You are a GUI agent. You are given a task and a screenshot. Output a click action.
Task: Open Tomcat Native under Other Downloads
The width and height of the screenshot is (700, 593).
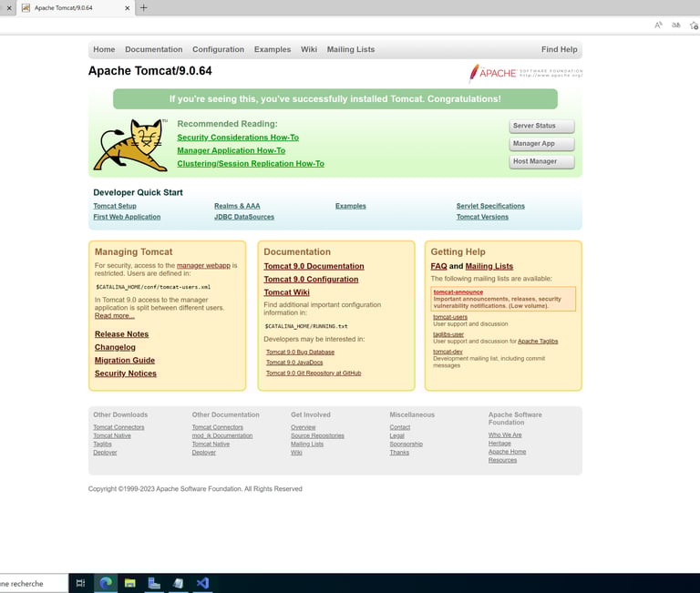111,435
